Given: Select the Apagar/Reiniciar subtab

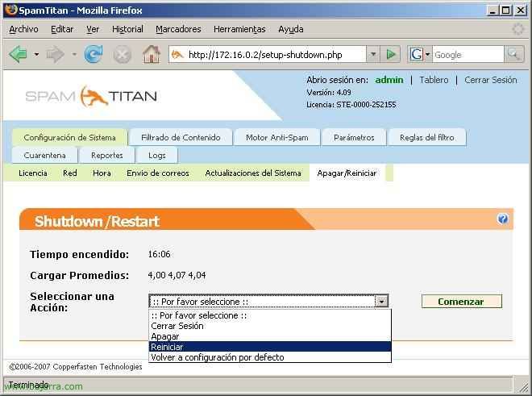Looking at the screenshot, I should point(347,173).
